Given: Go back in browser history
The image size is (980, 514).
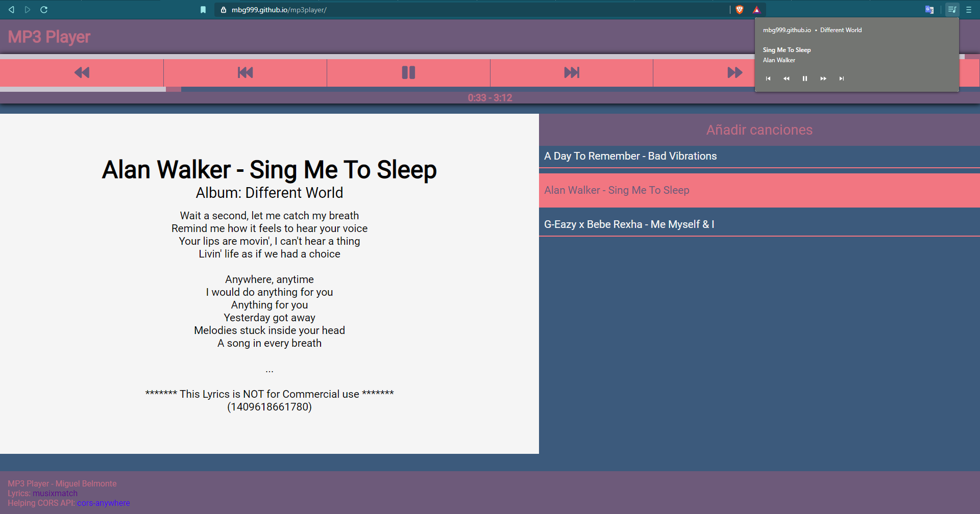Looking at the screenshot, I should 11,10.
